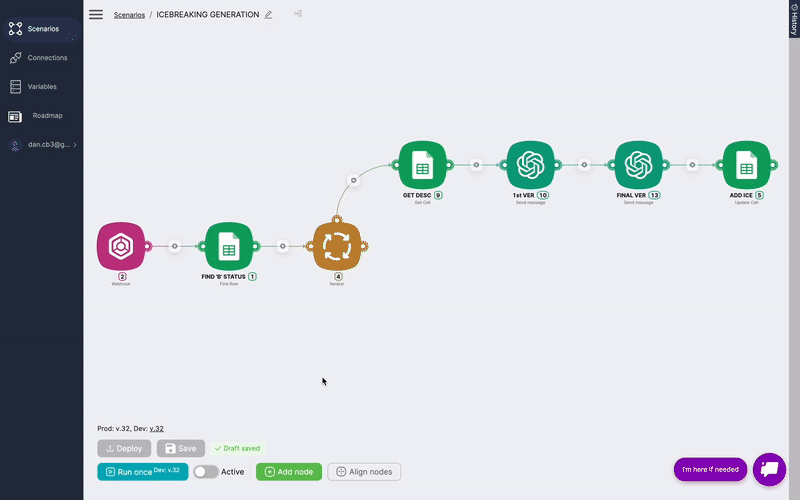Click the pencil icon to rename scenario
800x500 pixels.
[268, 15]
